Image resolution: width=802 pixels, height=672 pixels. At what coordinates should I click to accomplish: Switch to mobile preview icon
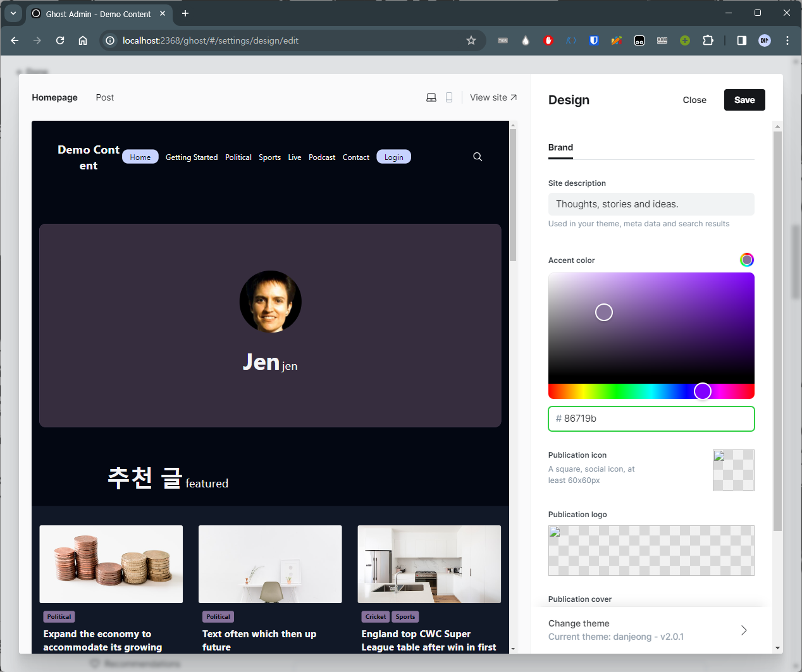pos(450,97)
